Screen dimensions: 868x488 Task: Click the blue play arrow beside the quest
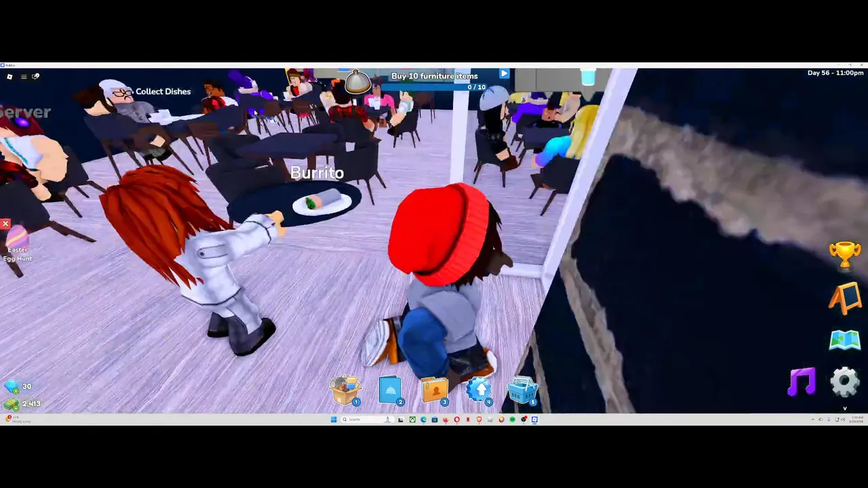(504, 74)
